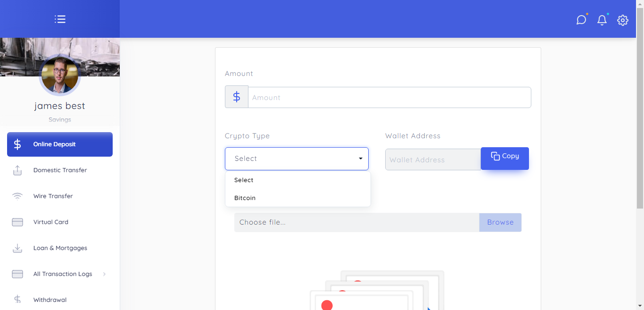Click the Browse file button
The image size is (644, 310).
(x=500, y=222)
